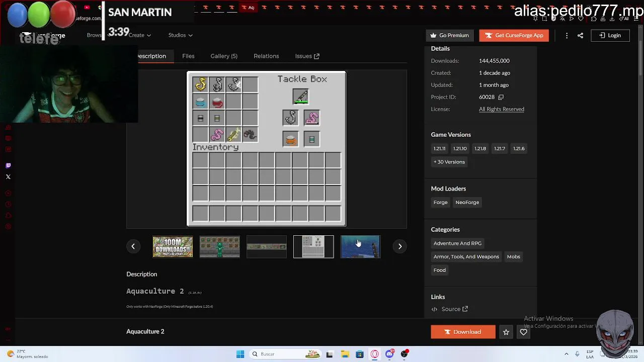Image resolution: width=644 pixels, height=362 pixels.
Task: Click the NeoForge mod loader tag
Action: point(467,202)
